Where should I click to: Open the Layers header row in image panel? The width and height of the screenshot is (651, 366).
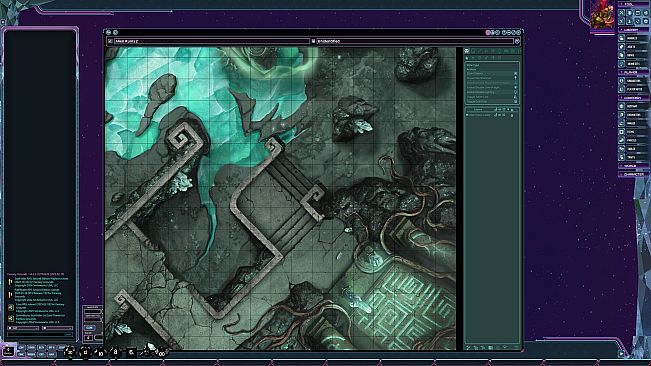click(x=492, y=110)
